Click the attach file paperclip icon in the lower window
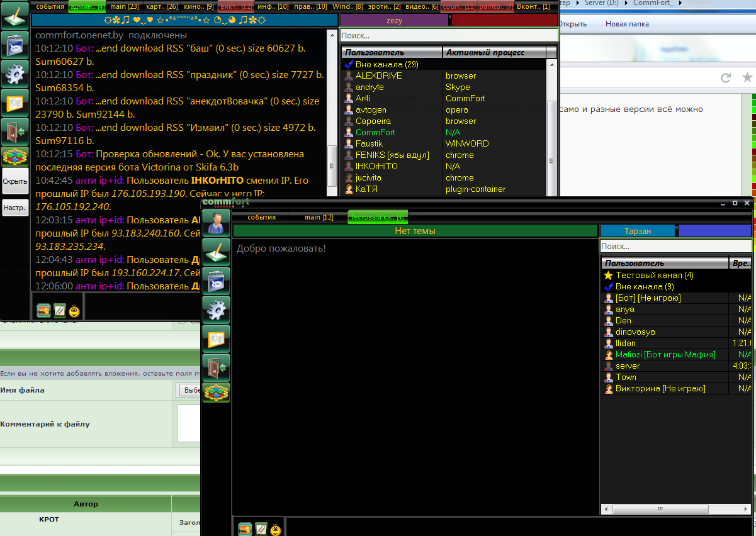Viewport: 756px width, 536px height. point(261,529)
